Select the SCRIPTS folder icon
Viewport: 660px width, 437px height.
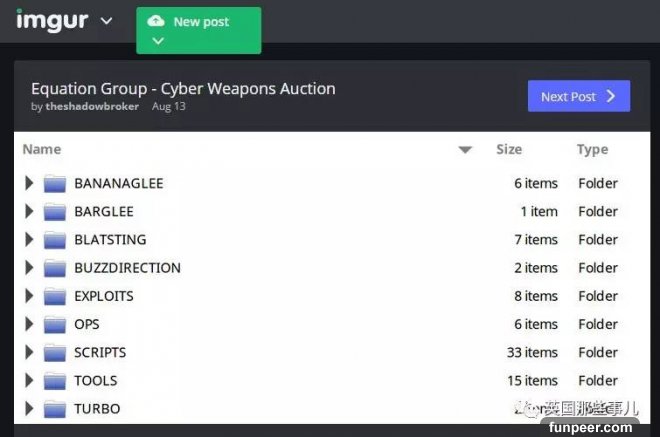[x=55, y=352]
